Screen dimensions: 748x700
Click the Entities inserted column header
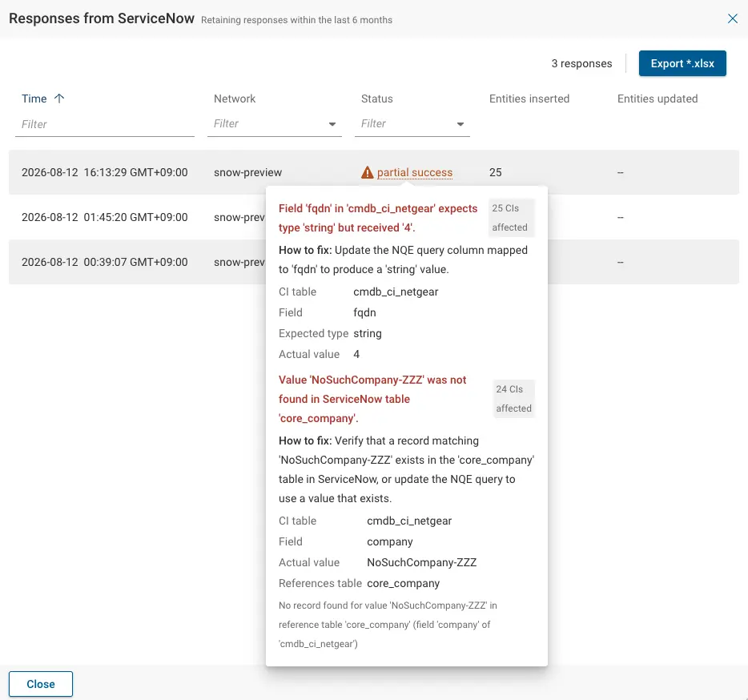click(529, 99)
